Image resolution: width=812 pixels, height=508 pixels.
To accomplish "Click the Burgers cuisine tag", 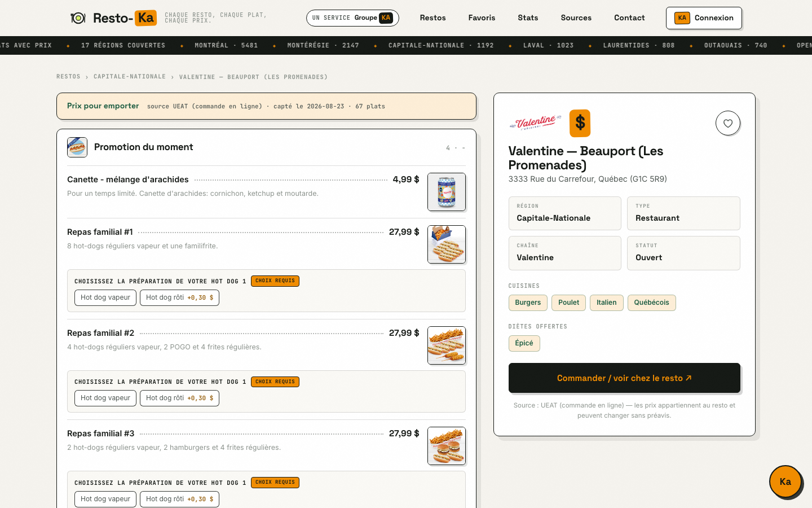I will click(x=528, y=303).
